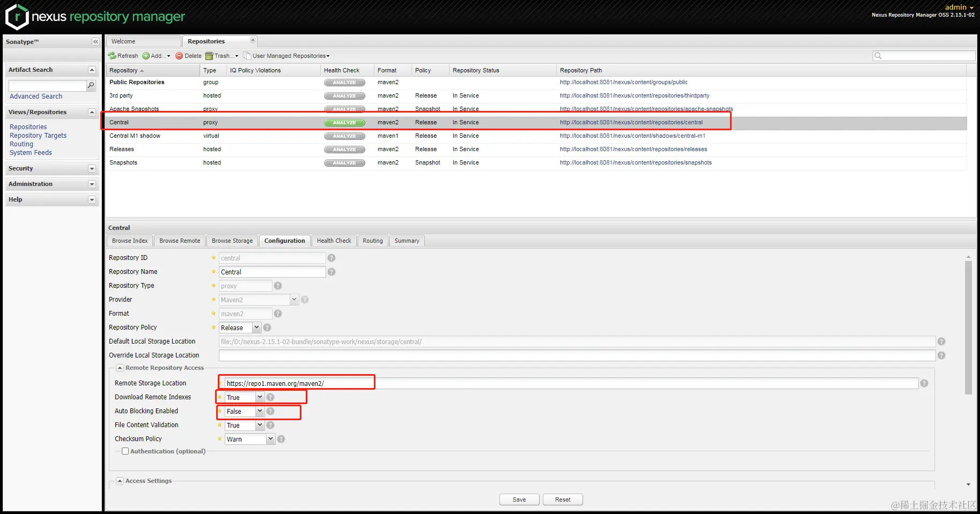Open the releases repository path link
This screenshot has height=514, width=980.
[633, 150]
